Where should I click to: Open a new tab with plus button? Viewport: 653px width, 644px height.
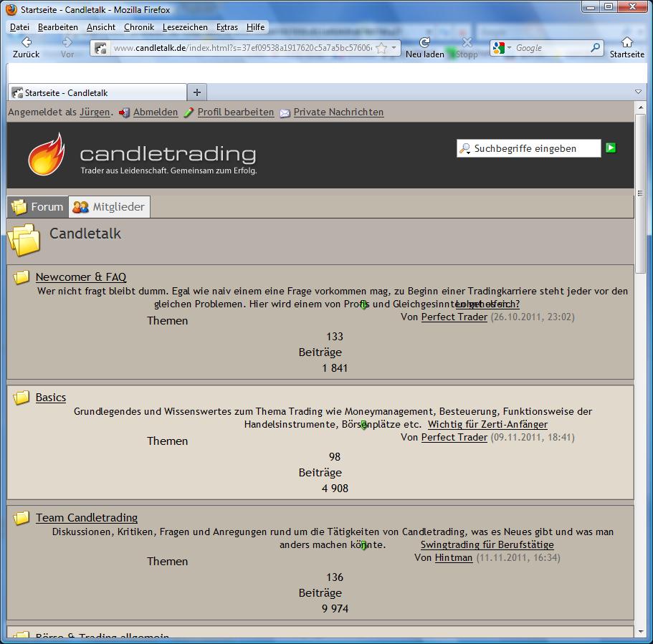coord(197,92)
